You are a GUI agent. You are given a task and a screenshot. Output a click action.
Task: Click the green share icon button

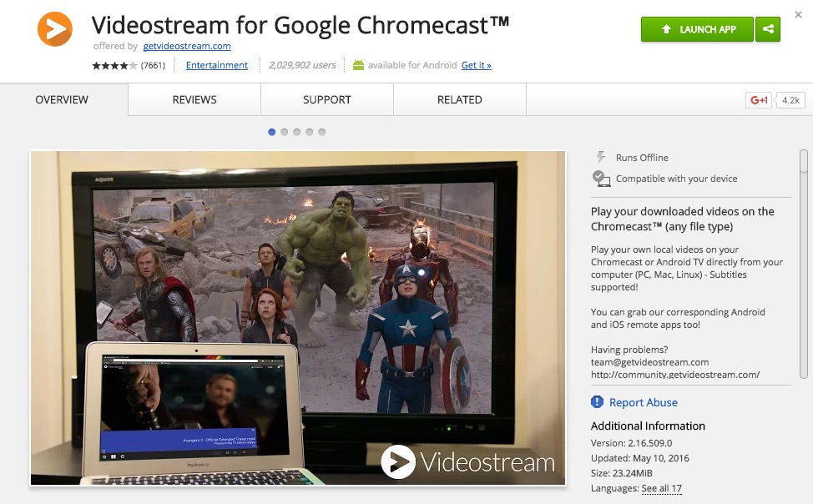(767, 29)
